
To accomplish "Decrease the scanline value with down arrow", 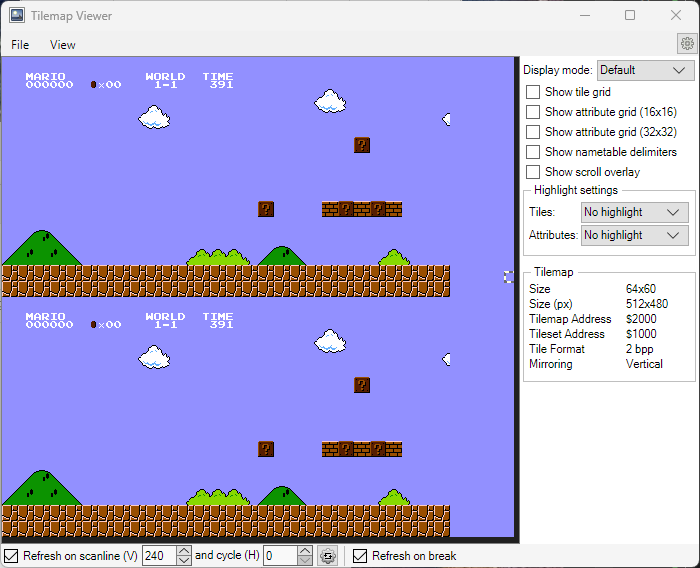I will [184, 561].
